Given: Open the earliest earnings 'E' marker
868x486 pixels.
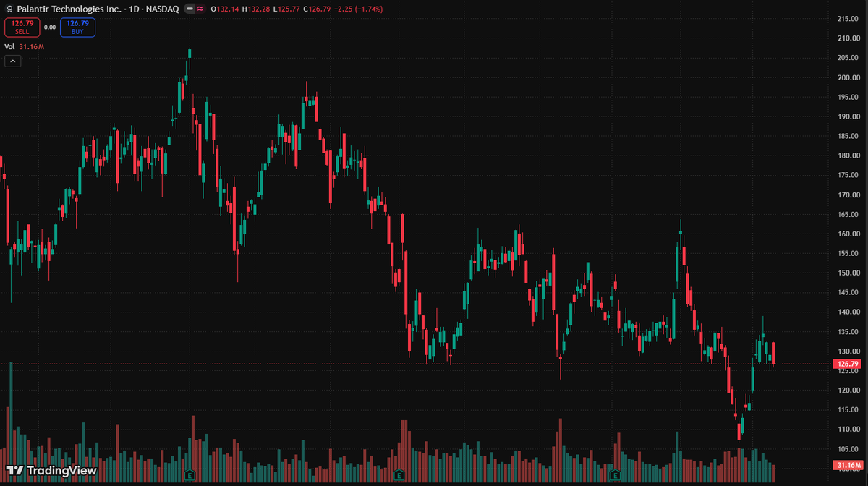Looking at the screenshot, I should [x=190, y=475].
